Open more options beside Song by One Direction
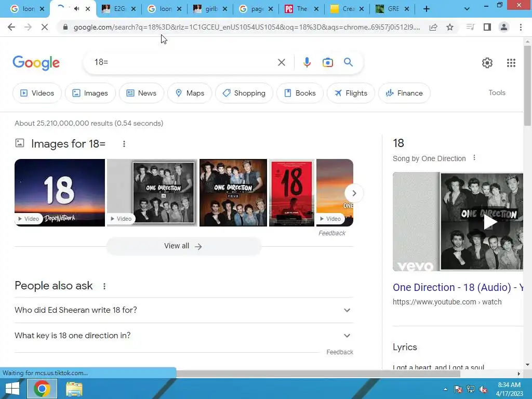This screenshot has width=532, height=399. tap(474, 158)
